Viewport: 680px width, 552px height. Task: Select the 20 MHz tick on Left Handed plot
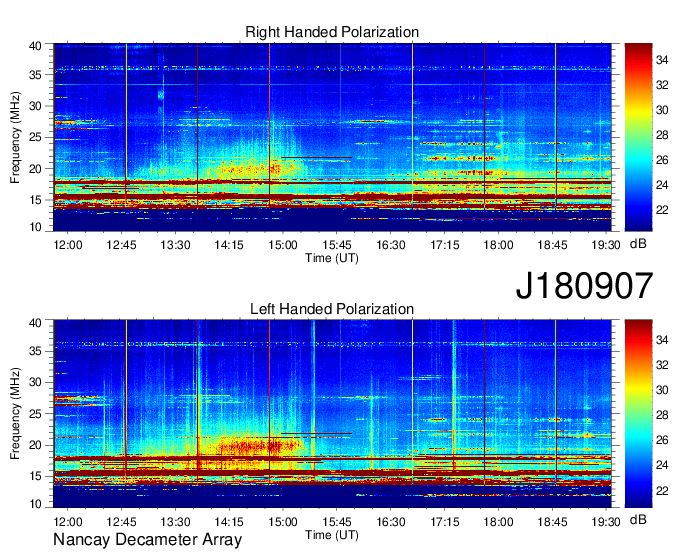pos(35,445)
